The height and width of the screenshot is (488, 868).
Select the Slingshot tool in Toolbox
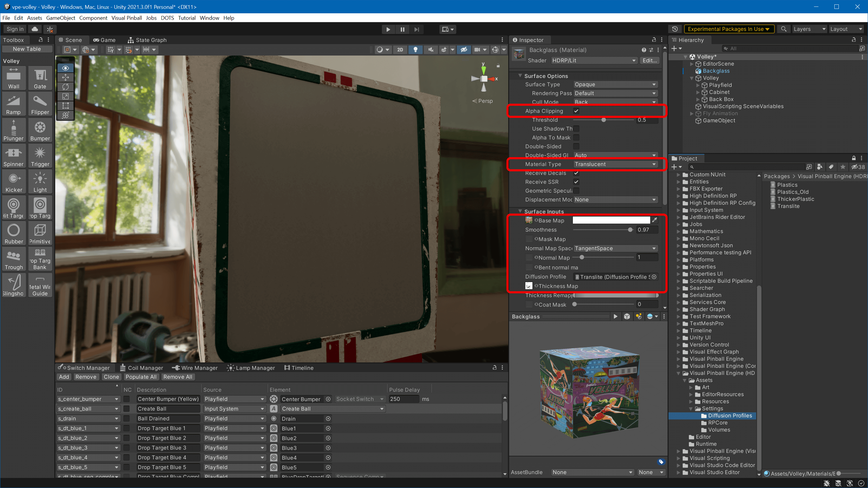(14, 285)
